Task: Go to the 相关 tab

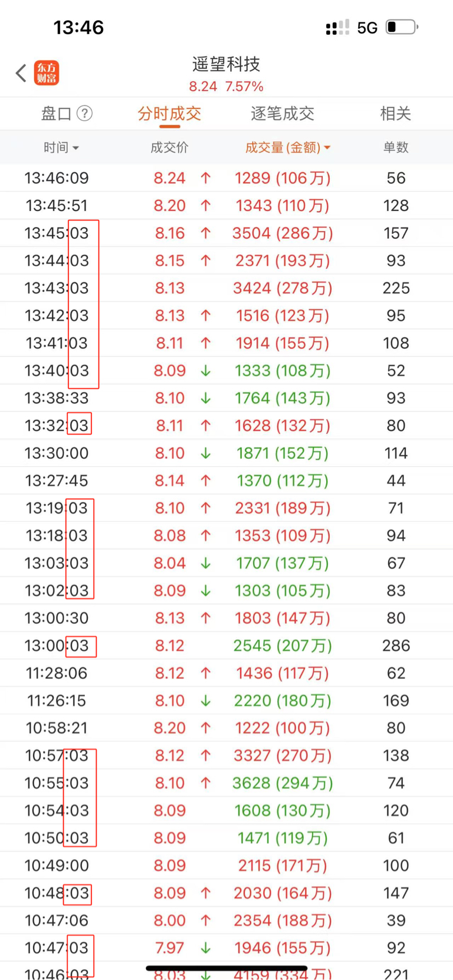Action: (x=395, y=113)
